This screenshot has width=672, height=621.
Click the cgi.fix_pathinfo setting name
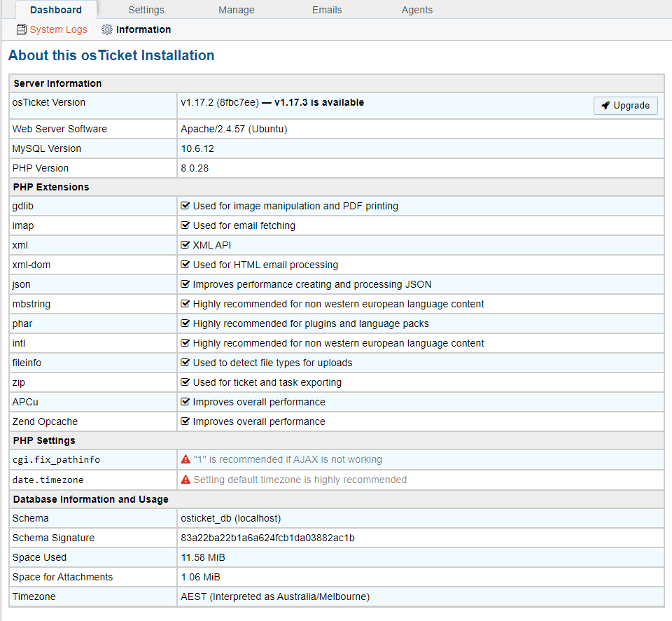coord(56,460)
